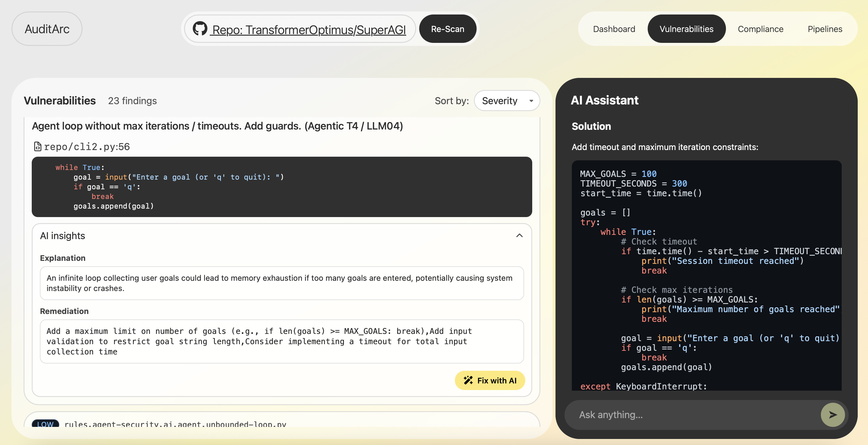Screen dimensions: 868x445
Task: Click the magic wand icon on Fix with AI
Action: coord(468,380)
